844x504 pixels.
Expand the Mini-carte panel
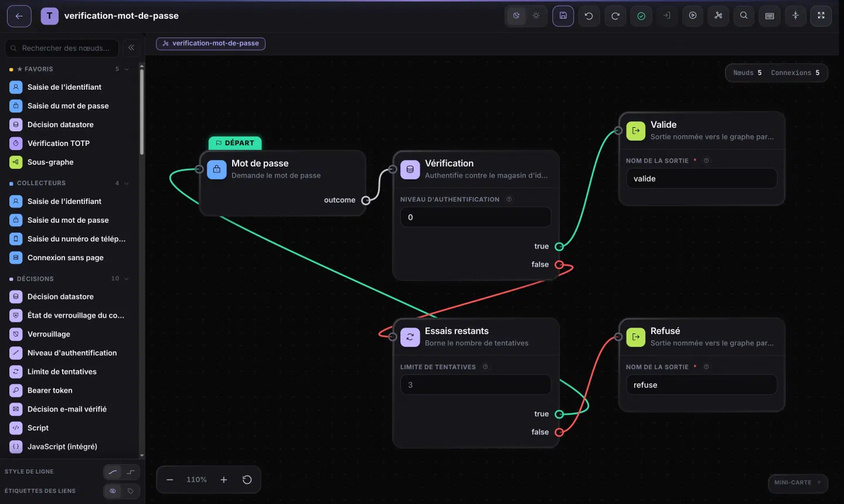[798, 483]
